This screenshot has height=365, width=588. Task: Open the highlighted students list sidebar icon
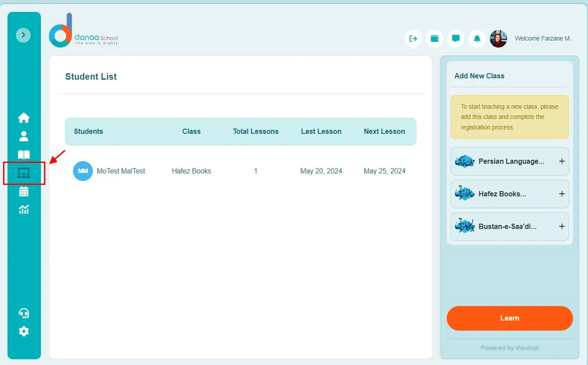pos(24,173)
